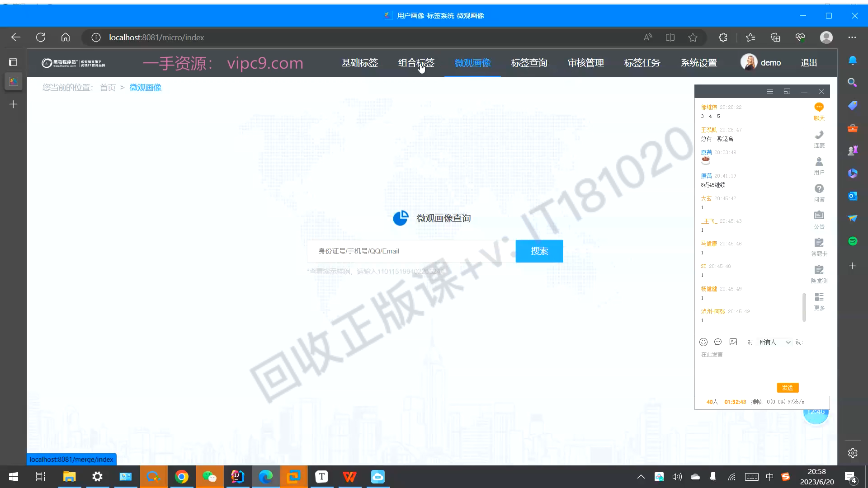Screen dimensions: 868x488
Task: Add page to favorites star icon
Action: click(x=693, y=38)
